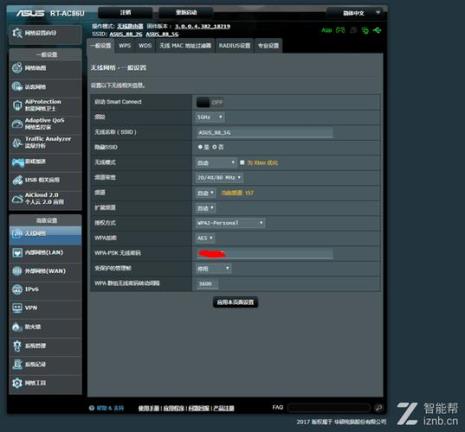Viewport: 465px width, 432px height.
Task: Toggle the Smart Connect OFF switch
Action: (x=210, y=102)
